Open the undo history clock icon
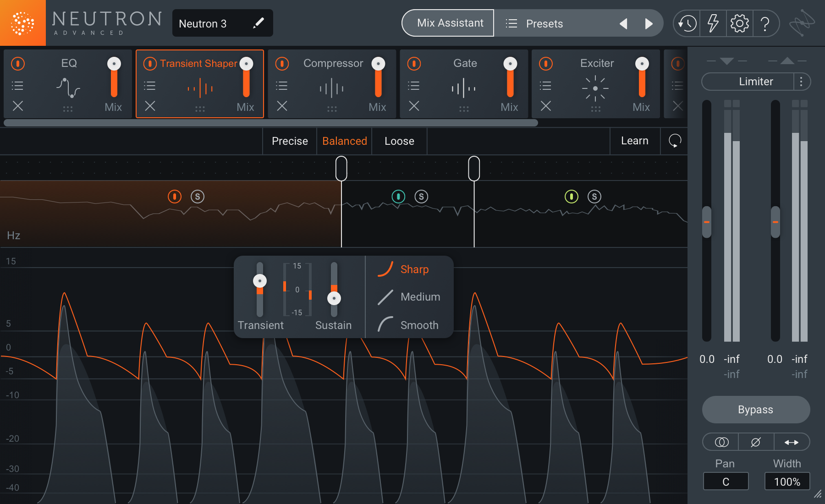The height and width of the screenshot is (504, 825). pyautogui.click(x=687, y=23)
